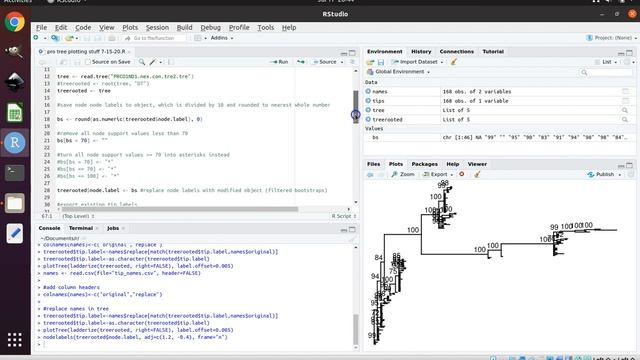Open the File menu
This screenshot has width=640, height=360.
(x=41, y=28)
